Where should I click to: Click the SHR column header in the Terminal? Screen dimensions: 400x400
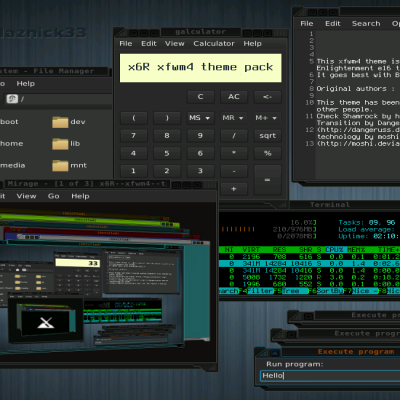pos(305,250)
